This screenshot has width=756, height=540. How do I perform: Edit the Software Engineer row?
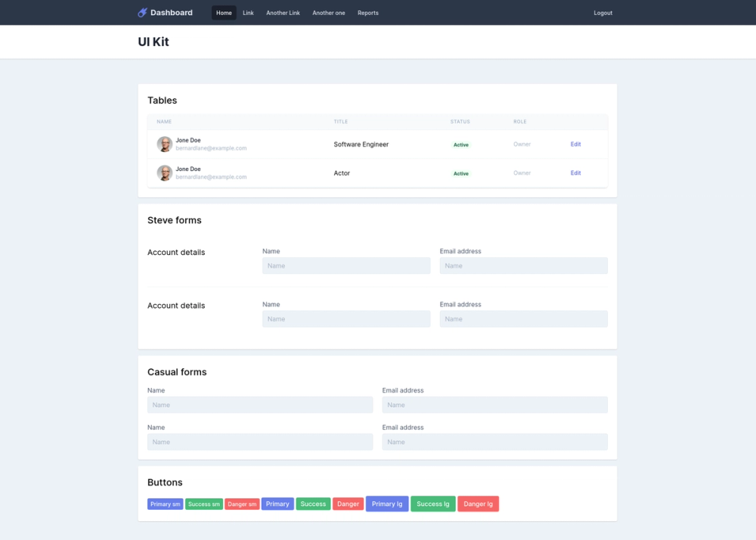(x=575, y=144)
